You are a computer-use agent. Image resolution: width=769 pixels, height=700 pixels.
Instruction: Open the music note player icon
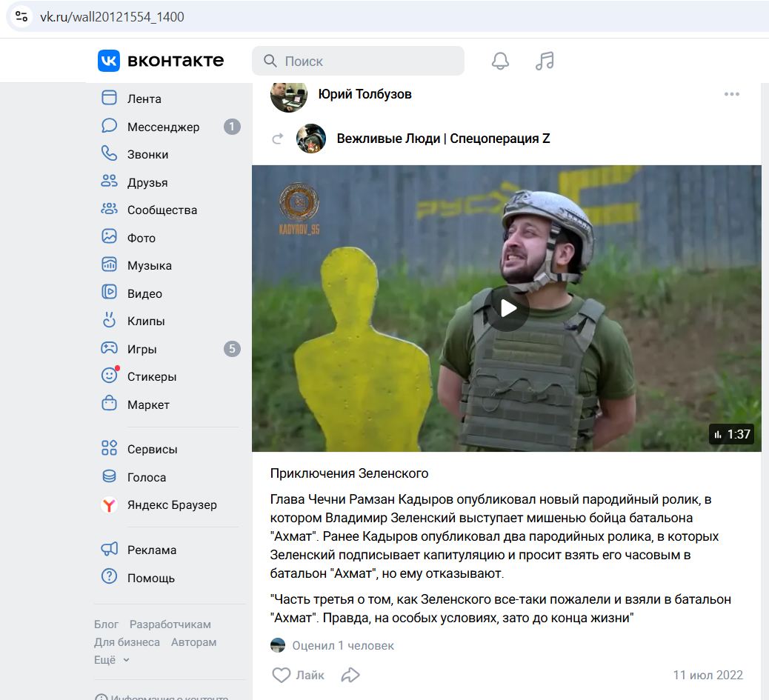point(545,61)
